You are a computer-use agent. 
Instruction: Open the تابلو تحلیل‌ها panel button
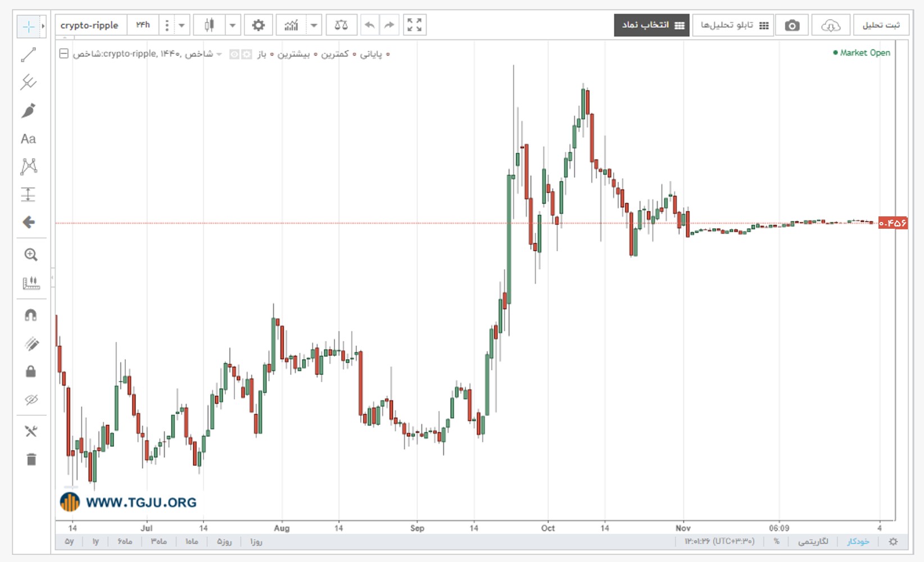[733, 25]
